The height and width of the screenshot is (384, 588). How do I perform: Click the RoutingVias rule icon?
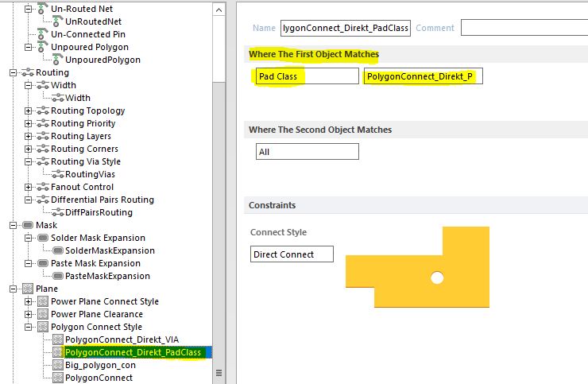pyautogui.click(x=58, y=174)
